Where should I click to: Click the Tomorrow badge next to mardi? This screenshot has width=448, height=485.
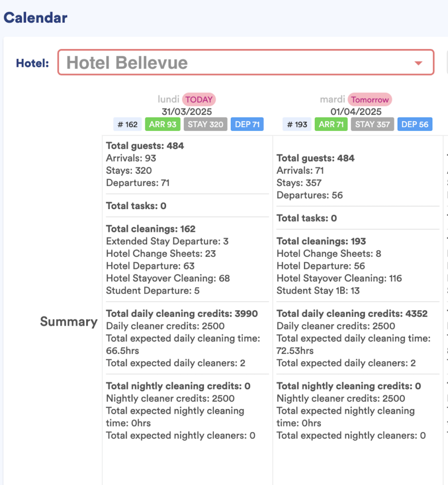[370, 99]
